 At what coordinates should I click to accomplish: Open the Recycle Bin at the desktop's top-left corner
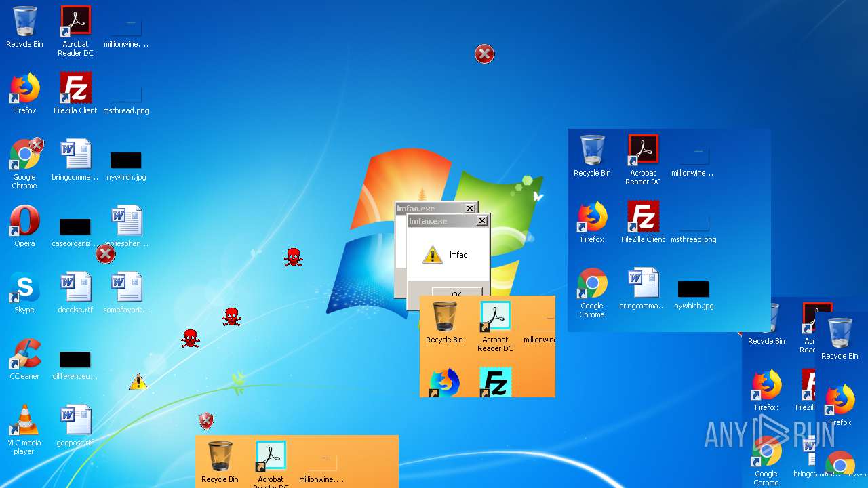click(x=24, y=27)
